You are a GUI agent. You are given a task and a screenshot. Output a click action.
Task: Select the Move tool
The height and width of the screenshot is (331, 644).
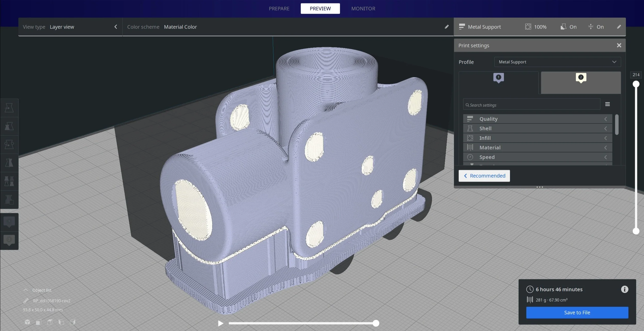coord(9,107)
